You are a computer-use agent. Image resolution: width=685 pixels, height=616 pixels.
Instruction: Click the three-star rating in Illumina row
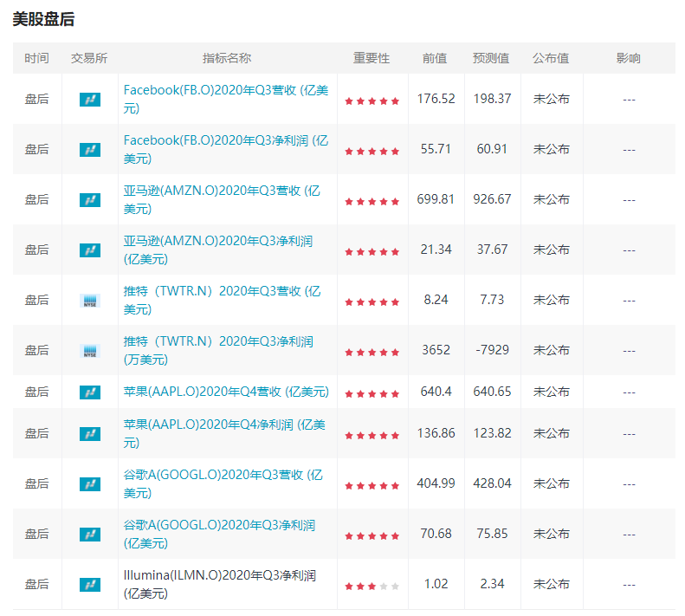pyautogui.click(x=372, y=586)
